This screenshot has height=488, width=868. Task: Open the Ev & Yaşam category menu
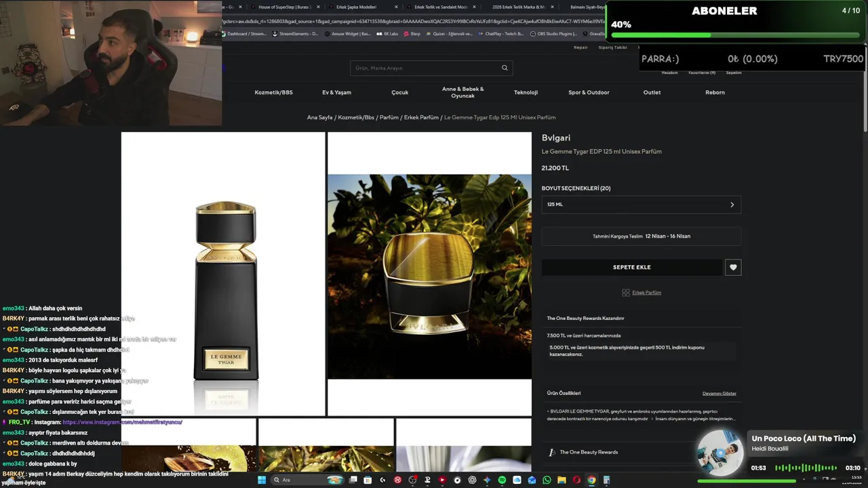[336, 92]
